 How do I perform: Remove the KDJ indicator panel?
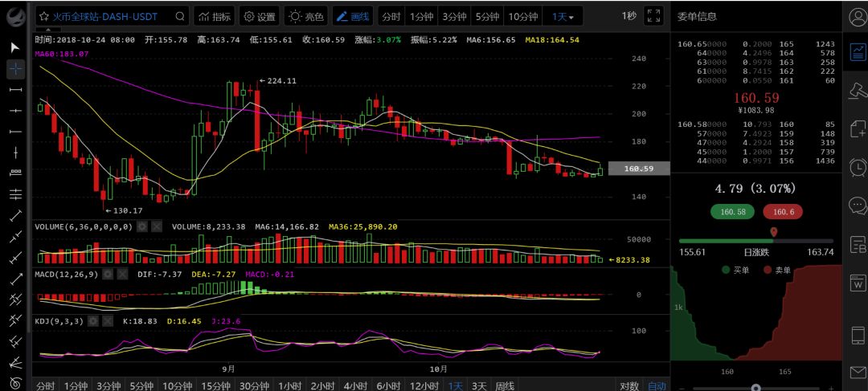coord(108,321)
